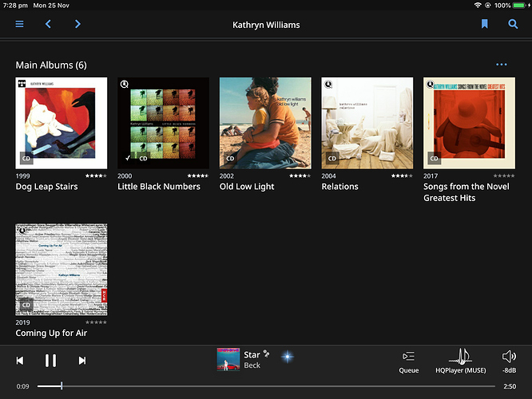Skip to next track
The image size is (532, 399).
(x=82, y=361)
